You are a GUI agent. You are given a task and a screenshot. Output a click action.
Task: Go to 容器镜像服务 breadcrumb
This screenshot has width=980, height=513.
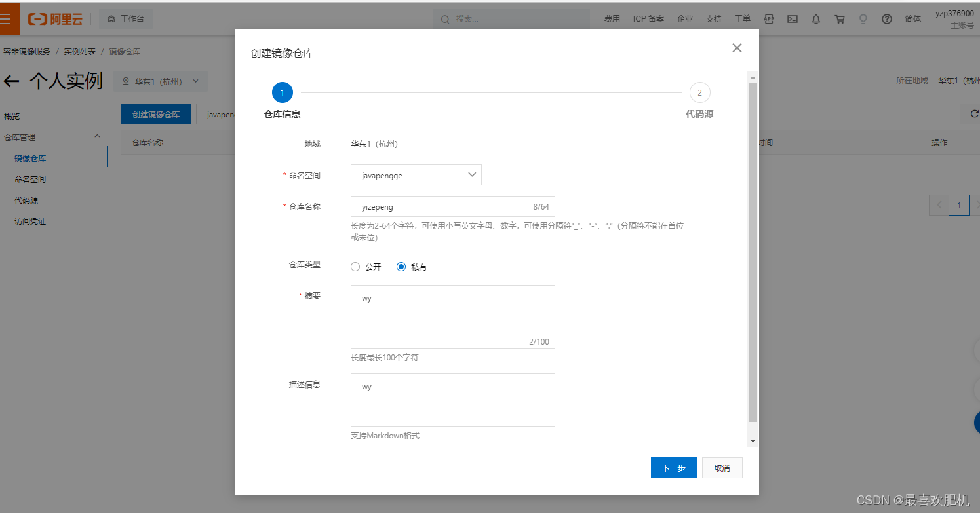coord(27,51)
